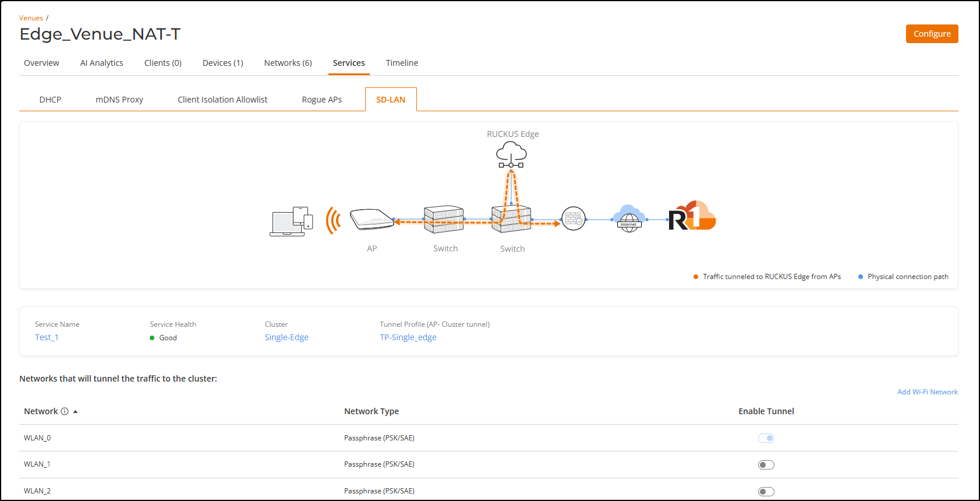
Task: Click the wireless signal waves icon
Action: pos(333,221)
